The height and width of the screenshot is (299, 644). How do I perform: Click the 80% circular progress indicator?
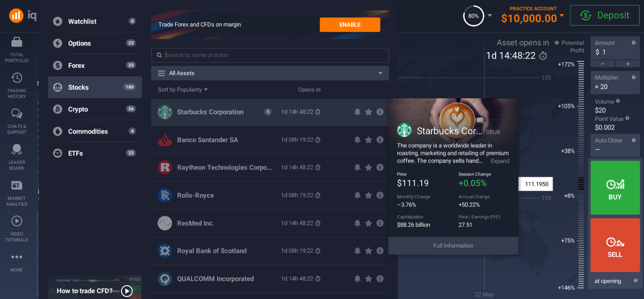(x=473, y=16)
